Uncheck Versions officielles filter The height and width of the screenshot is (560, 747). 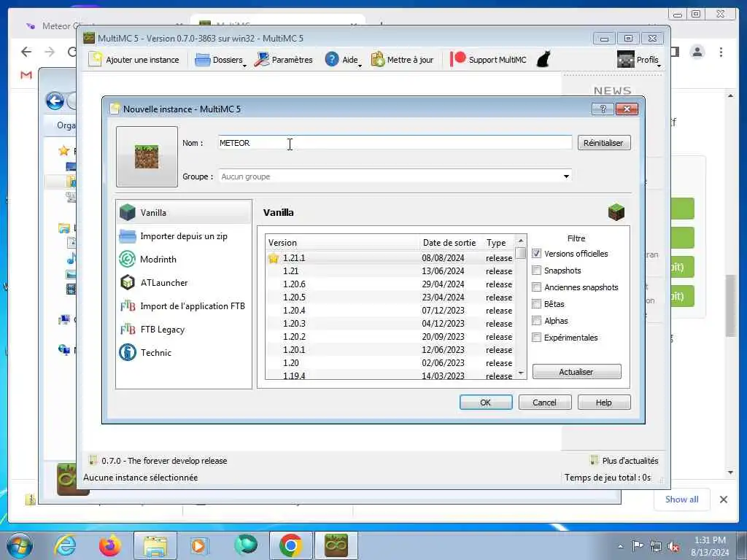click(x=536, y=253)
